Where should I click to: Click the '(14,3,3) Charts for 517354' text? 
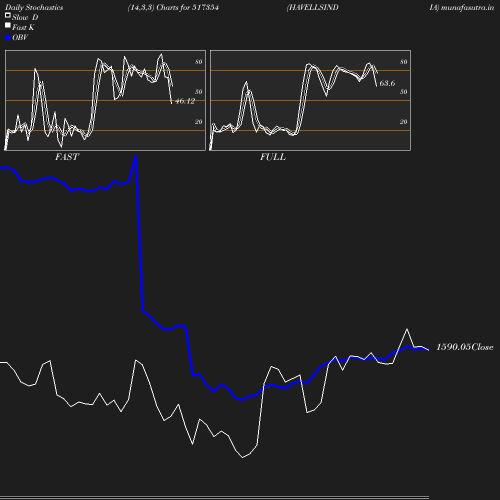pos(173,7)
